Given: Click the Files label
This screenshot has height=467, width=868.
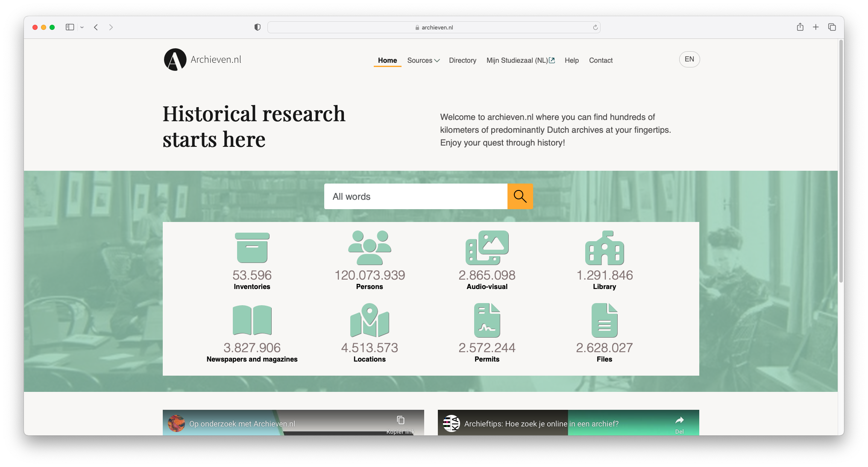Looking at the screenshot, I should point(604,359).
